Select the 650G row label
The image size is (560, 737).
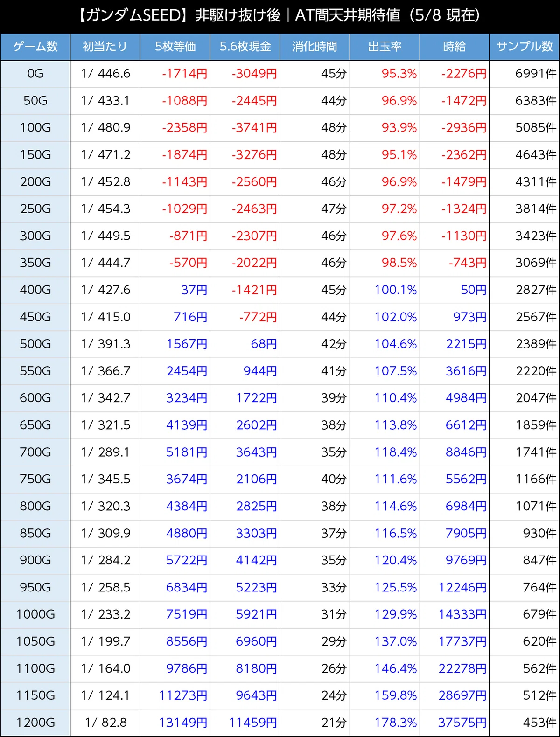tap(35, 425)
